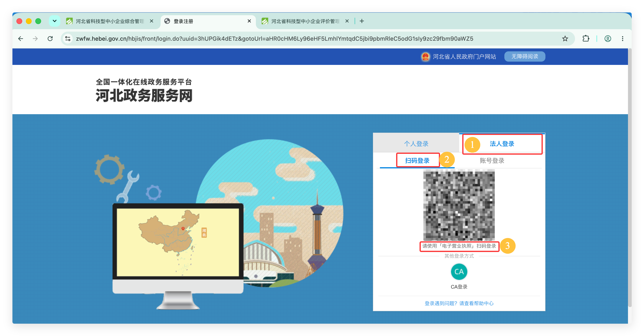Open 河北省人民政府门户网站 link

pos(464,57)
